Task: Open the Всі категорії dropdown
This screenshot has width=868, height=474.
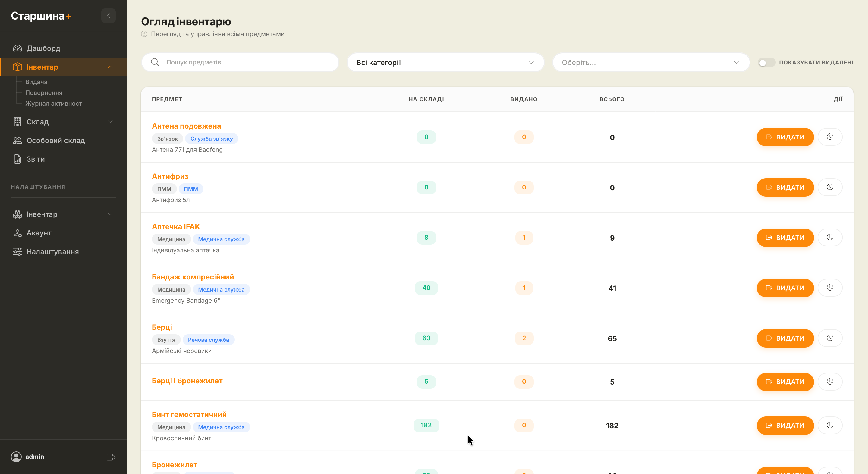Action: coord(445,63)
